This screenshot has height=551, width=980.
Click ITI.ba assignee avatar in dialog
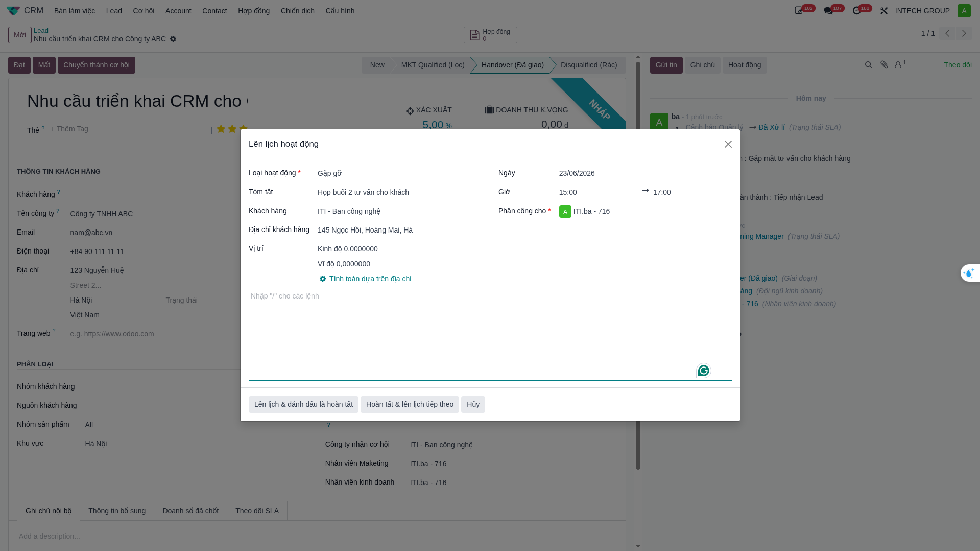(565, 212)
